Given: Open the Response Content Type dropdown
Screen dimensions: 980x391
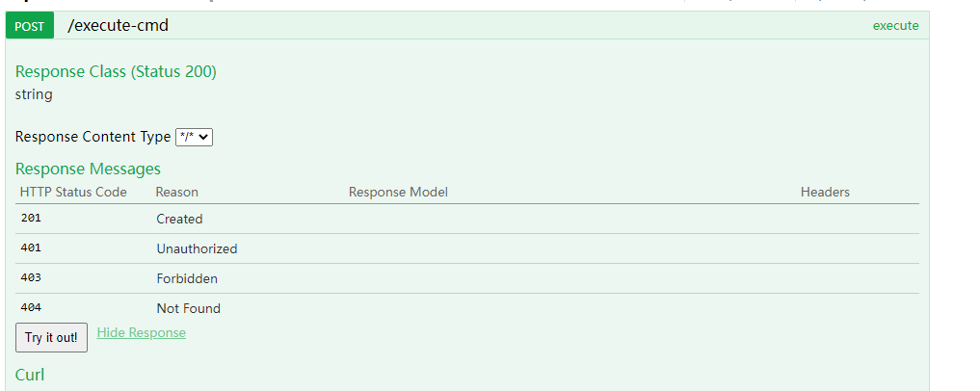Looking at the screenshot, I should click(194, 138).
